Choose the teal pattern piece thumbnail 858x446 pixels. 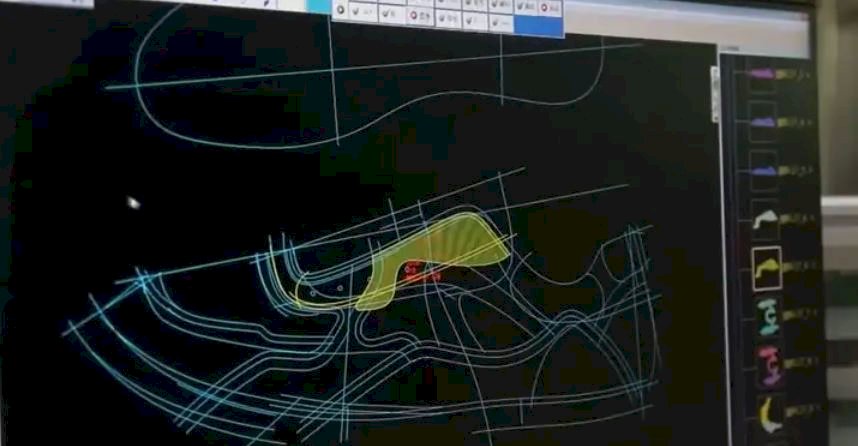(768, 315)
